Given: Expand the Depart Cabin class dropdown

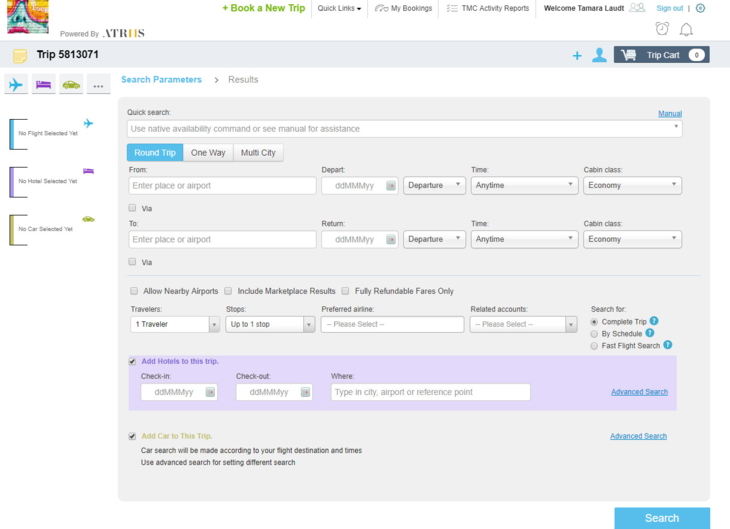Looking at the screenshot, I should (x=632, y=185).
